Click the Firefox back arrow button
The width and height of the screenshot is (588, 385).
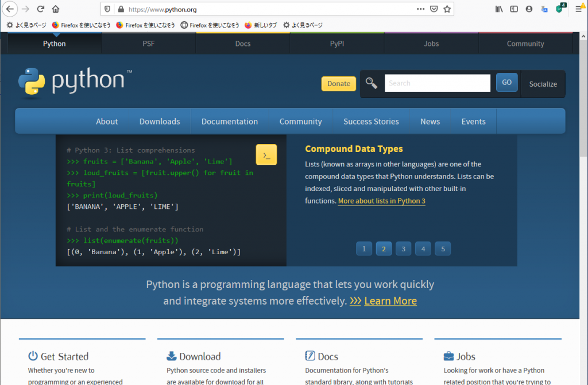(10, 9)
